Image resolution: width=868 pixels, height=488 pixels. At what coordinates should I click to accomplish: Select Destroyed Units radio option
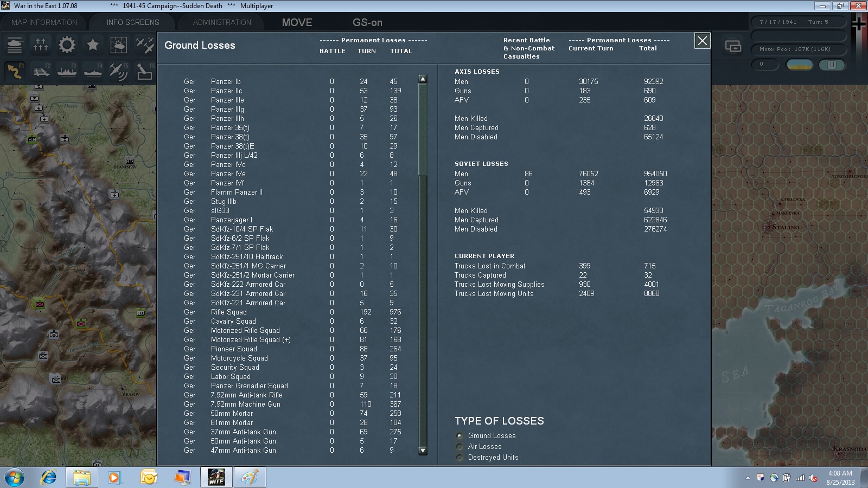460,457
